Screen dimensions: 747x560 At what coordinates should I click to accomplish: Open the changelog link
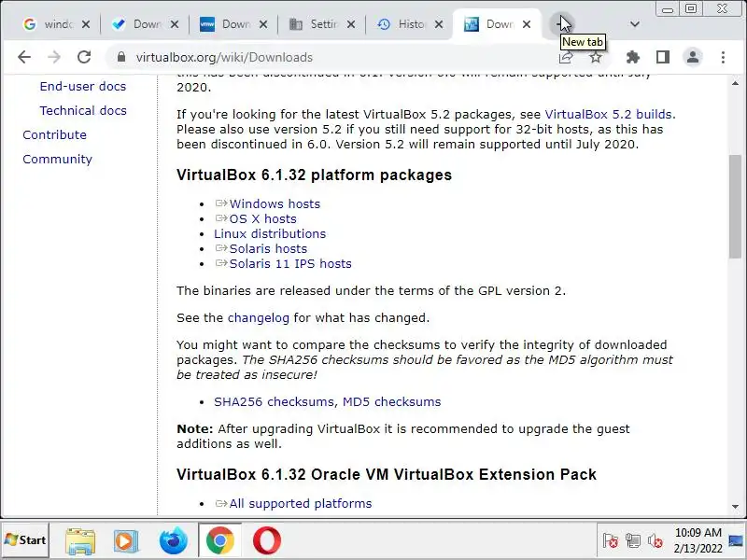pyautogui.click(x=259, y=317)
